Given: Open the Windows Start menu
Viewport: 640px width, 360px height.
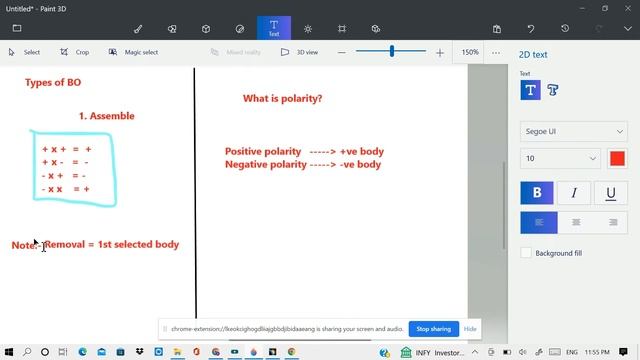Looking at the screenshot, I should [8, 352].
